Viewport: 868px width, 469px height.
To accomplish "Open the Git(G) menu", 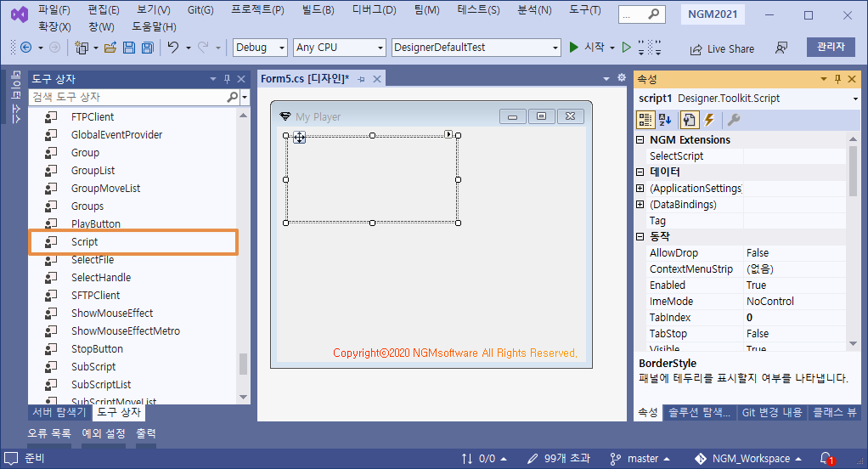I will 200,10.
